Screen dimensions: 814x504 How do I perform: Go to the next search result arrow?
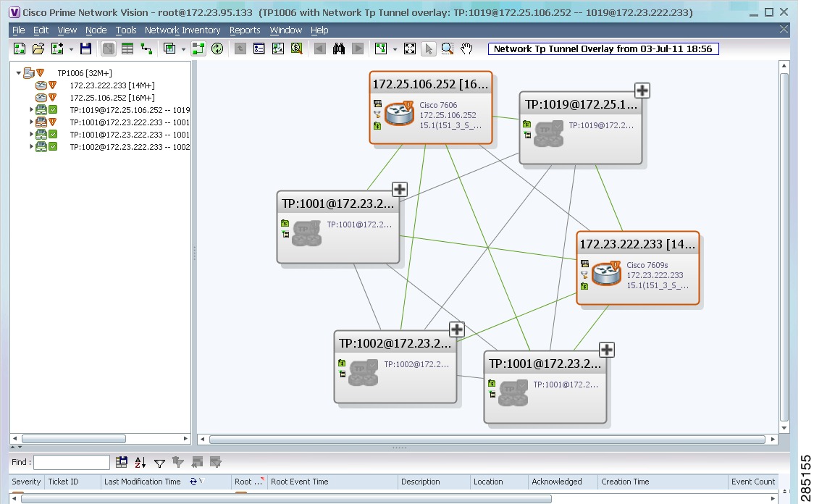click(358, 49)
